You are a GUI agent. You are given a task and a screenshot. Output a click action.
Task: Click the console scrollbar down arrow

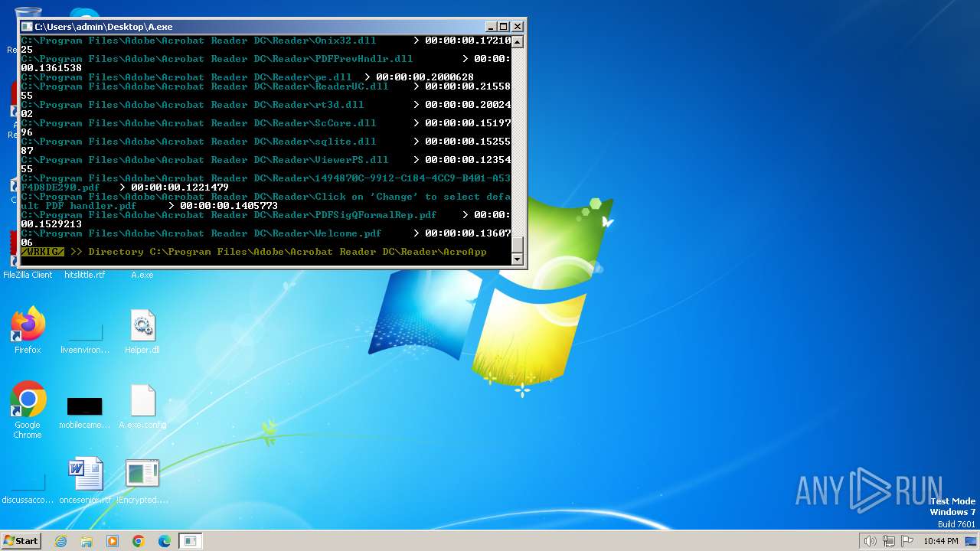click(518, 259)
